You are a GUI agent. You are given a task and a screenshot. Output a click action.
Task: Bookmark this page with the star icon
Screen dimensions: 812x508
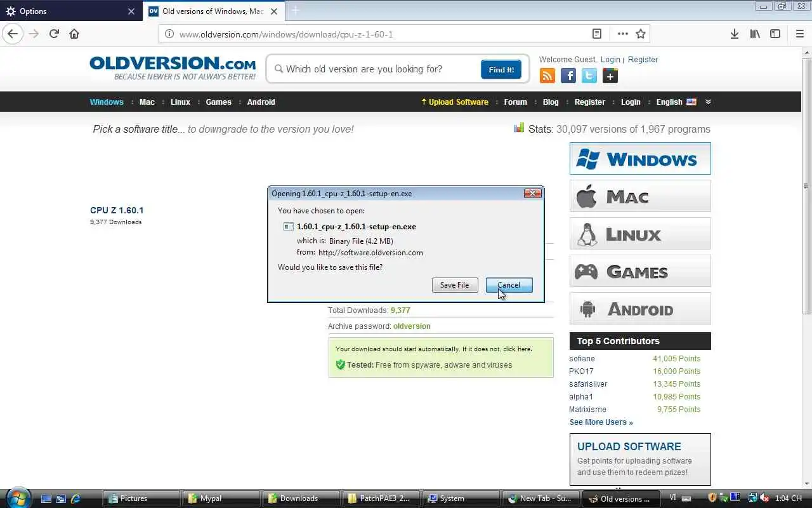click(641, 34)
